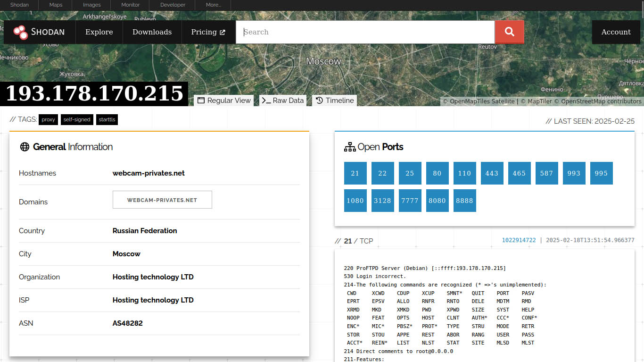Open the More… menu in top bar
This screenshot has height=362, width=644.
coord(213,5)
